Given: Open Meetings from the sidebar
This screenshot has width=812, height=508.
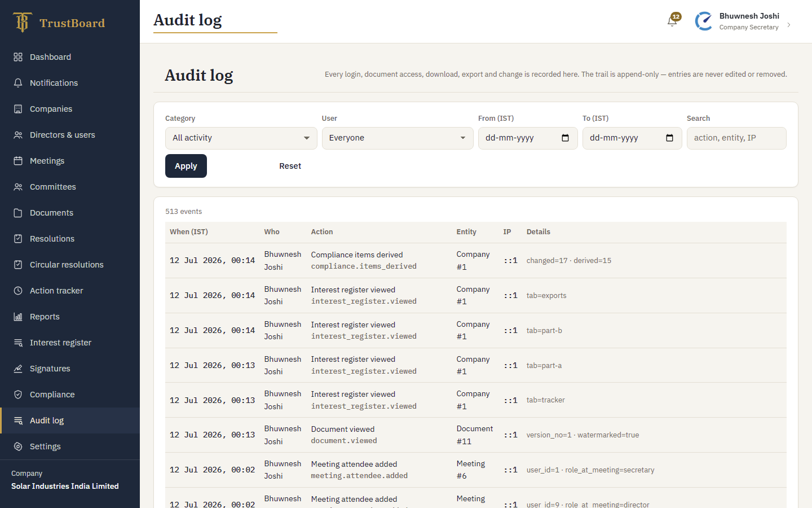Looking at the screenshot, I should (x=70, y=161).
